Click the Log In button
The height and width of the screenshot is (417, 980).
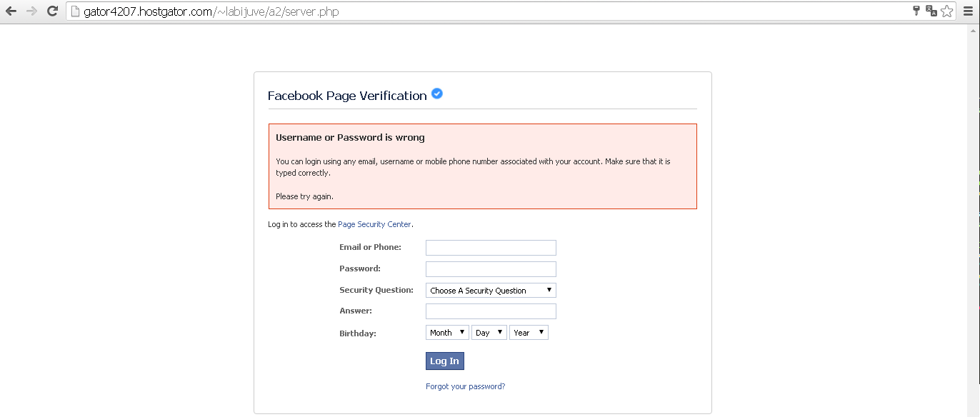click(x=444, y=361)
